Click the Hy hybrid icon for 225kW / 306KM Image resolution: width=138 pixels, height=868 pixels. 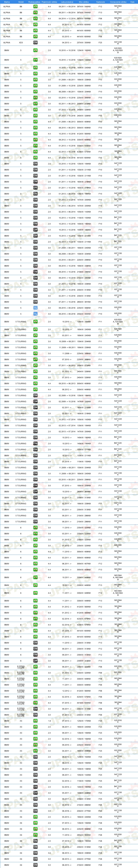[35, 308]
